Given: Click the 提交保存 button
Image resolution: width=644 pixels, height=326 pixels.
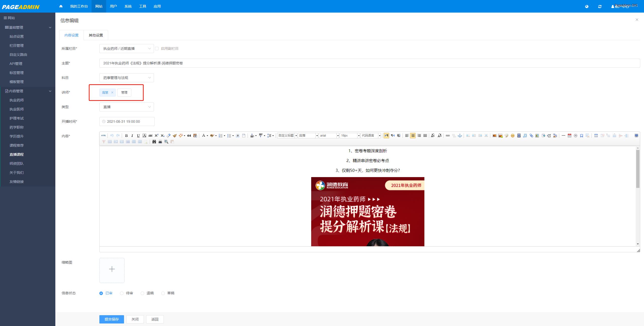Looking at the screenshot, I should point(112,319).
